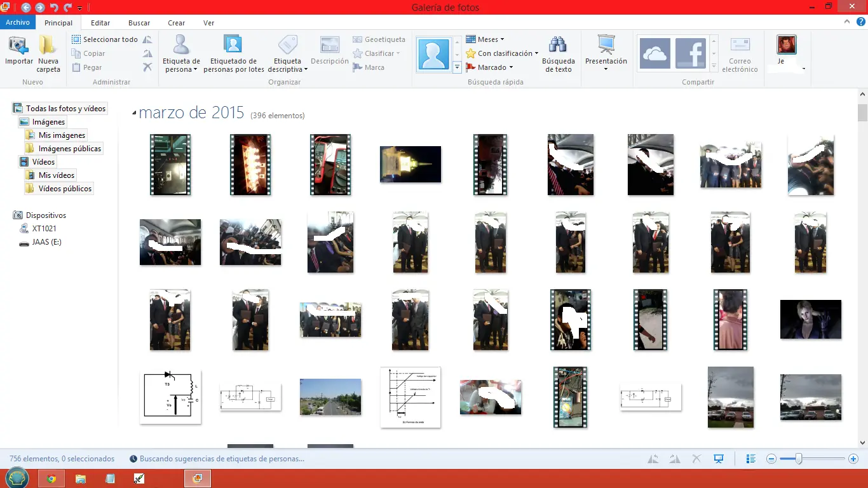The image size is (868, 488).
Task: Select Imágenes públicas folder
Action: [x=64, y=149]
